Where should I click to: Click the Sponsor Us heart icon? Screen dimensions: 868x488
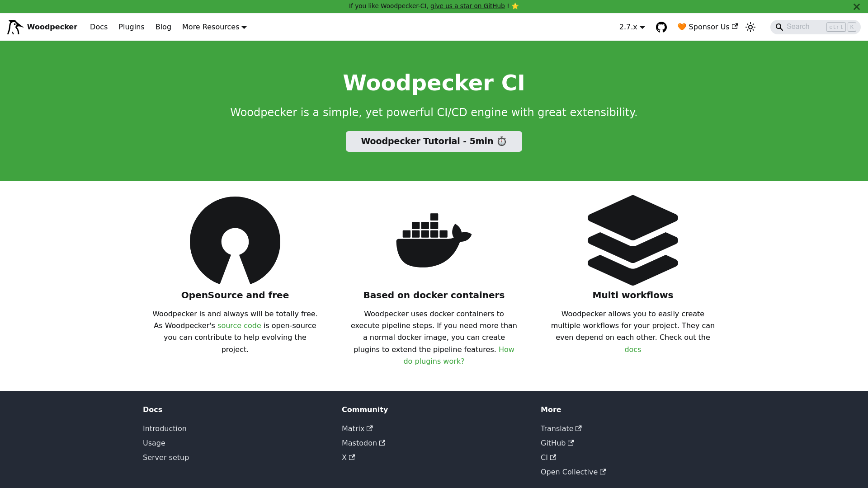[682, 27]
